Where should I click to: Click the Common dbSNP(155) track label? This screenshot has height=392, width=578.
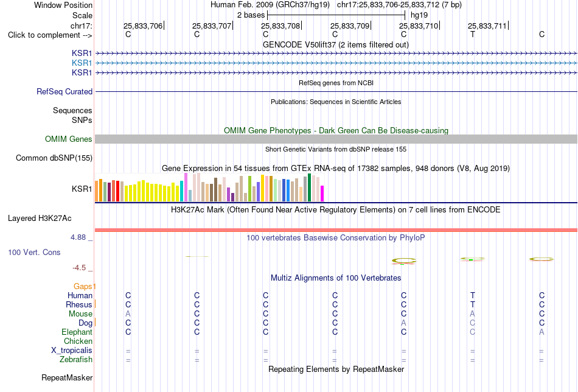(x=54, y=158)
